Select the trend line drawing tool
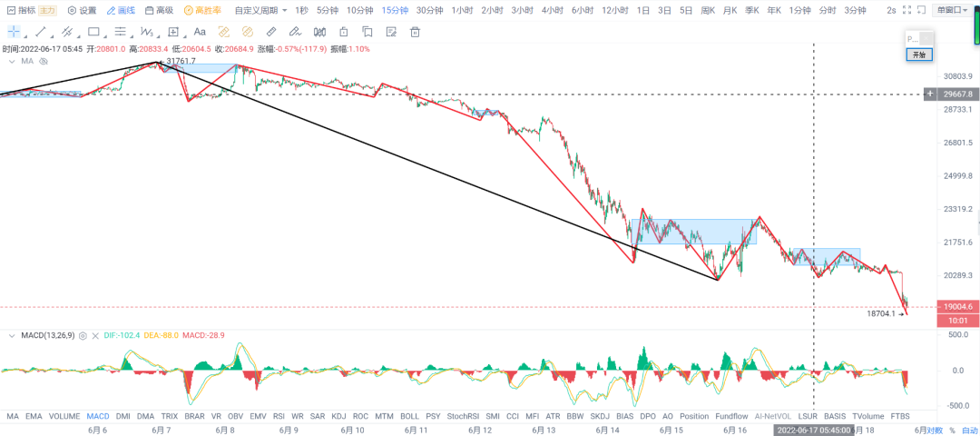 [40, 31]
